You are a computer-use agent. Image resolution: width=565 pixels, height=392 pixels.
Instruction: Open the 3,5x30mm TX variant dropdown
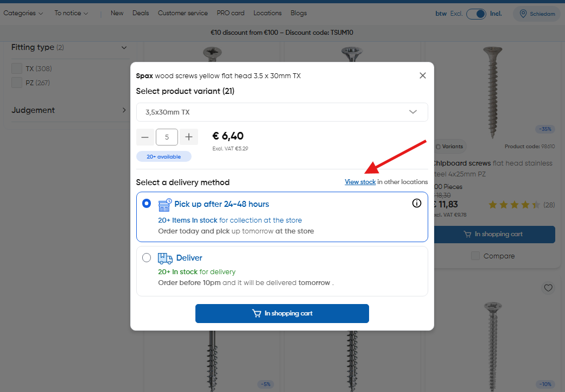[282, 112]
